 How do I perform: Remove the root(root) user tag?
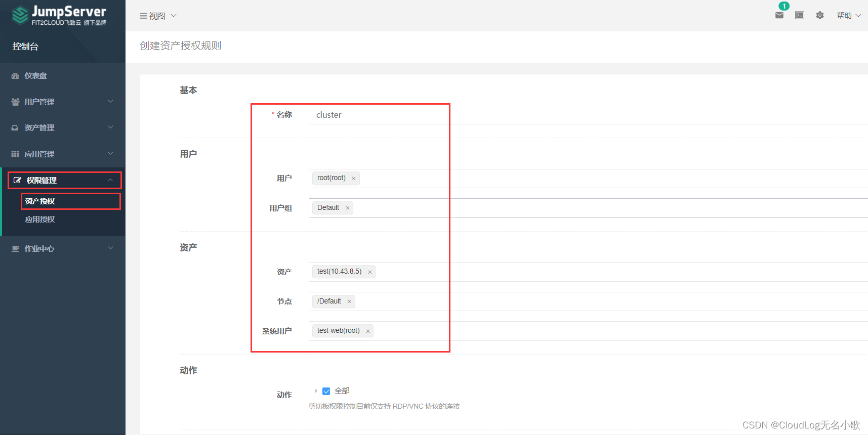pyautogui.click(x=354, y=179)
